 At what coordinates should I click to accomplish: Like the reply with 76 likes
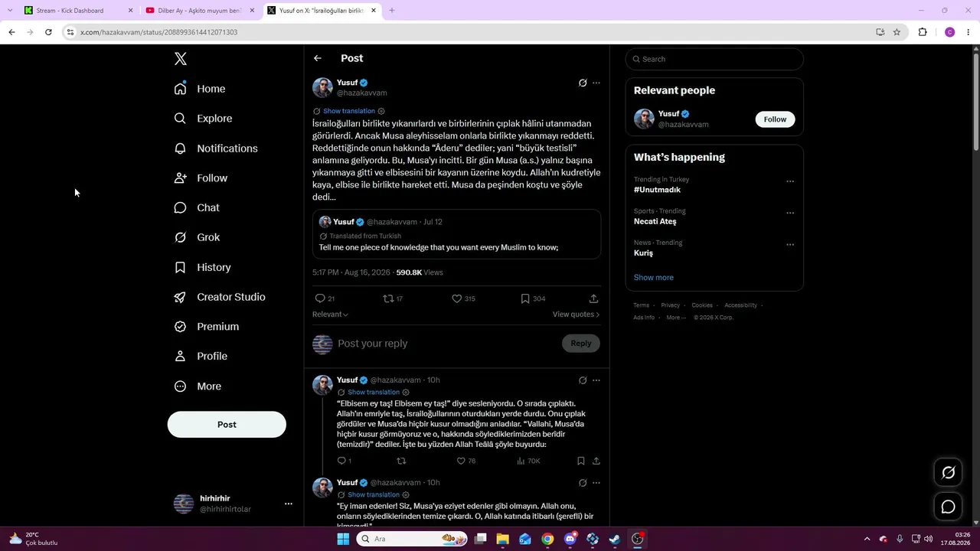(x=461, y=461)
